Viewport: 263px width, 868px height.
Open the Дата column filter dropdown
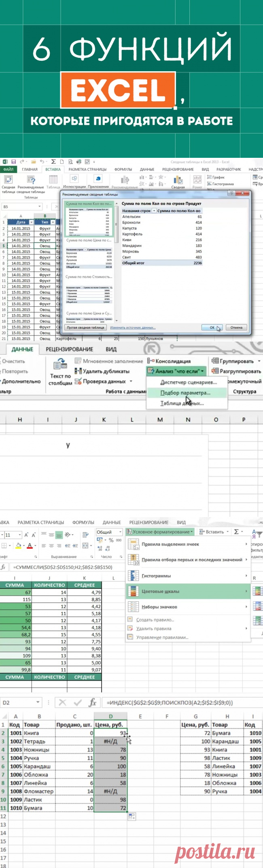pyautogui.click(x=32, y=222)
